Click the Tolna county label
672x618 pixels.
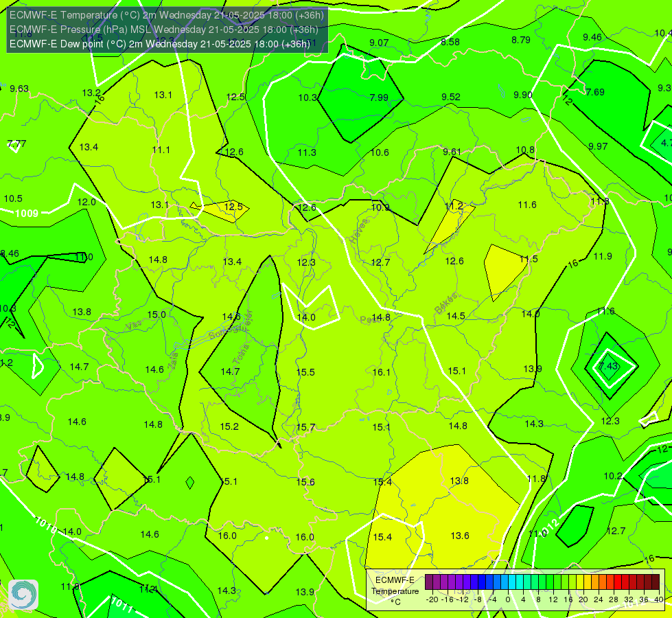[x=241, y=354]
